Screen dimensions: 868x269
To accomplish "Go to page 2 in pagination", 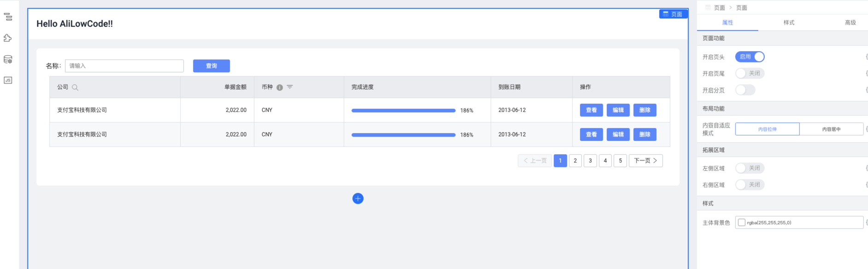I will coord(575,161).
